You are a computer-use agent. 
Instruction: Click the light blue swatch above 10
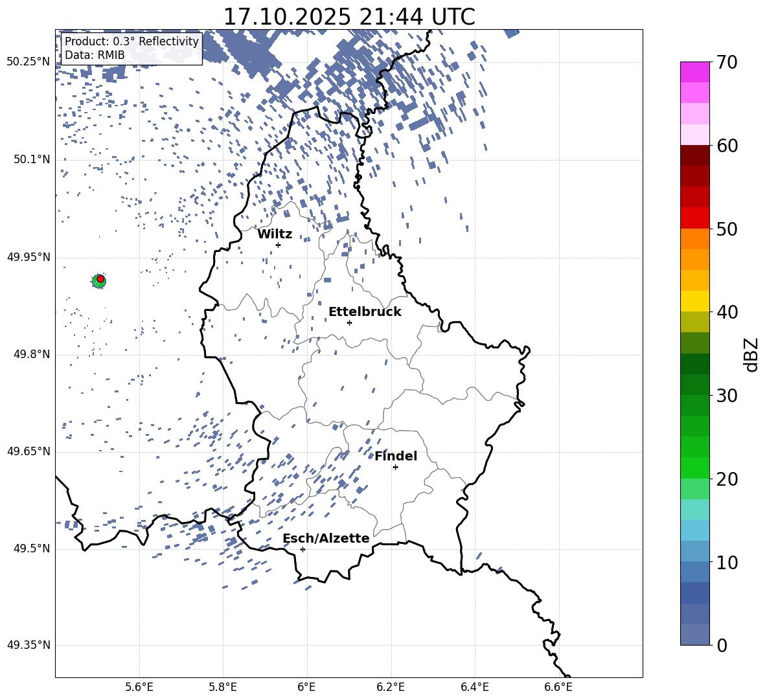(x=694, y=552)
